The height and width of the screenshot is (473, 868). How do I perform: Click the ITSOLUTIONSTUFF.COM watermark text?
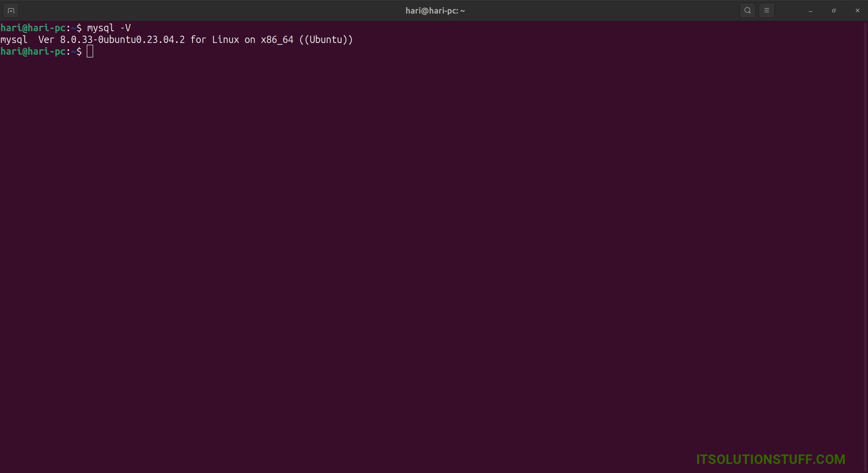(x=771, y=459)
